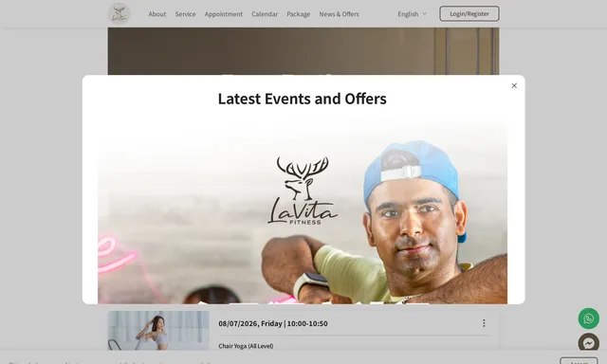Select the 08/07/2026, Friday 10:00-10:50 class time

pos(273,323)
